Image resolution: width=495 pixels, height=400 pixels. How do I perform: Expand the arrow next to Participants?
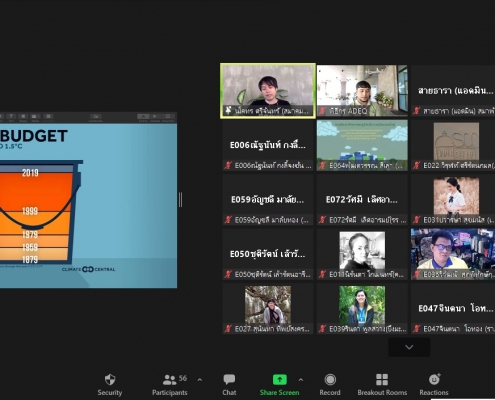pos(200,380)
